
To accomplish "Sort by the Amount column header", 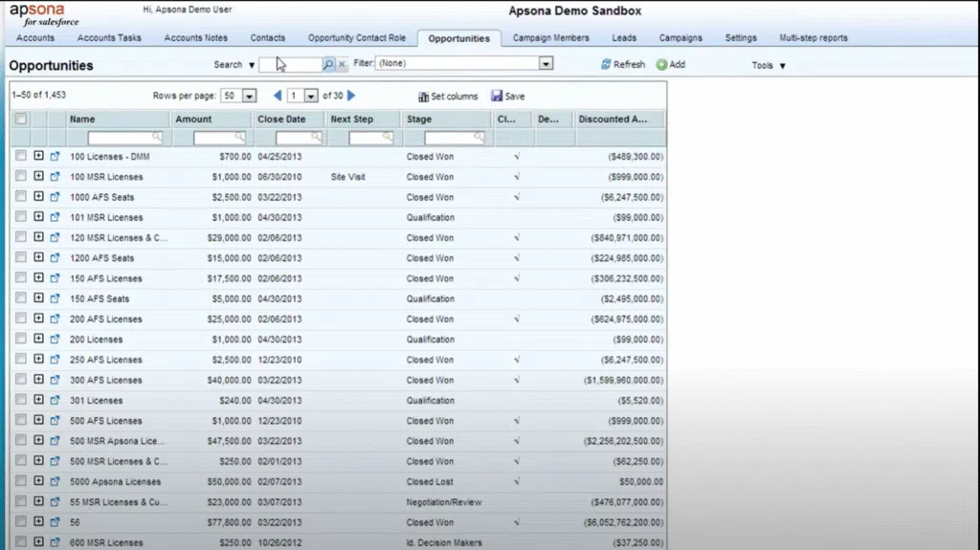I will (x=193, y=120).
